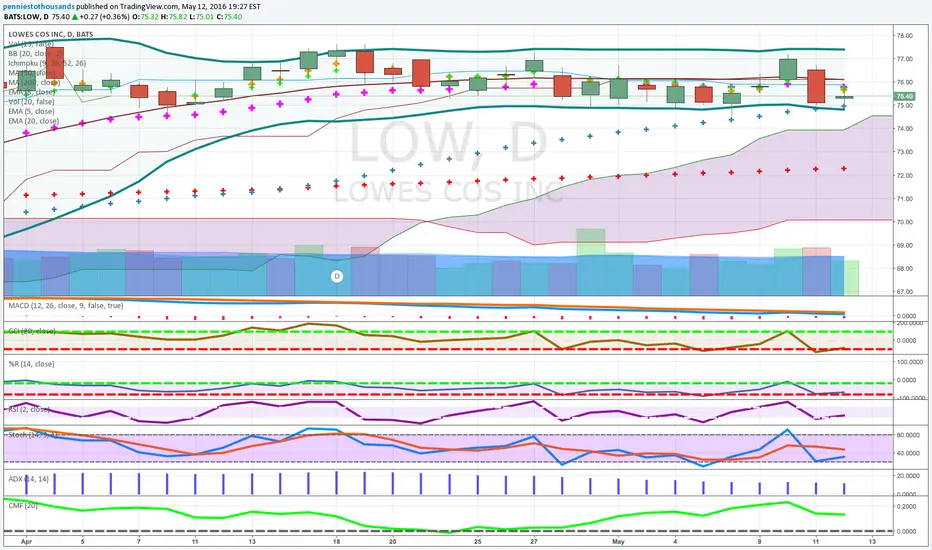
Task: Click the 67.00 price axis label
Action: click(904, 292)
